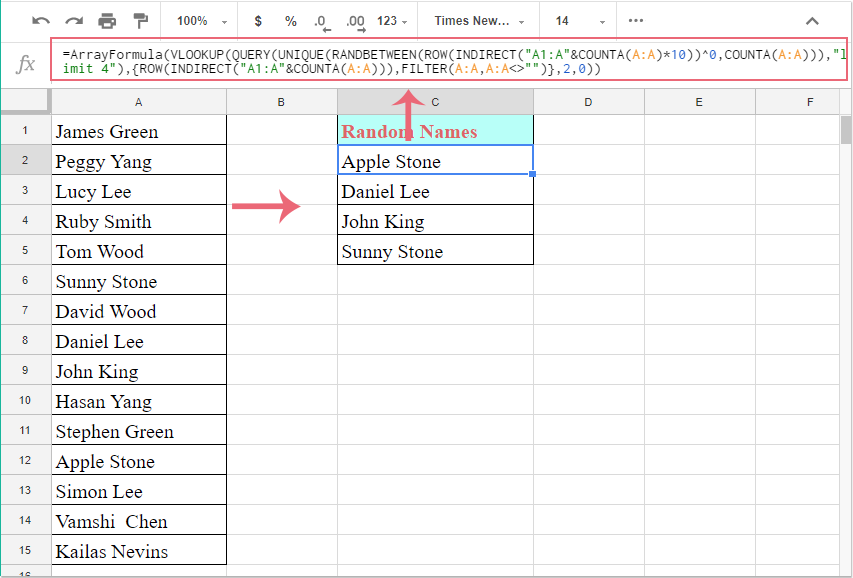Image resolution: width=853 pixels, height=578 pixels.
Task: Click the Undo icon
Action: click(x=40, y=20)
